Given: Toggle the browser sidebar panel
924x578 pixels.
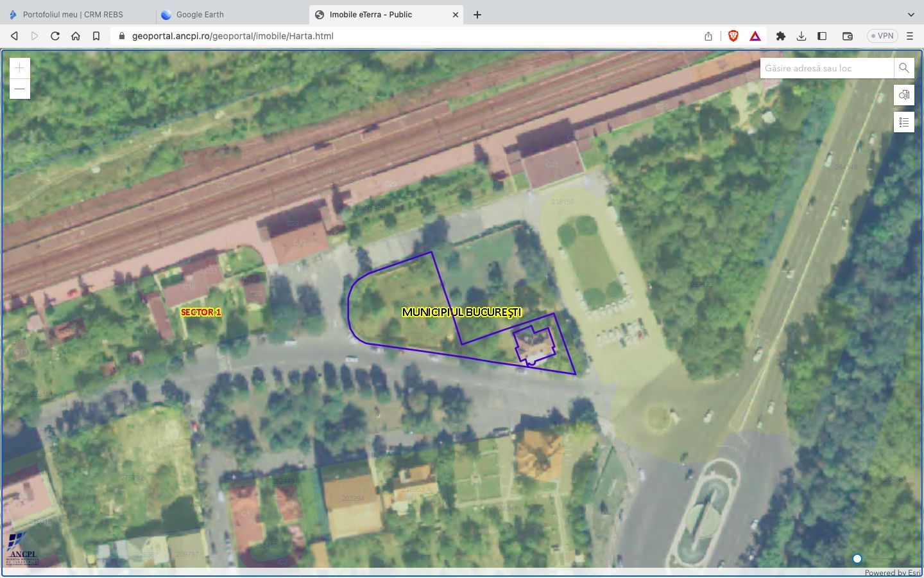Looking at the screenshot, I should click(822, 36).
